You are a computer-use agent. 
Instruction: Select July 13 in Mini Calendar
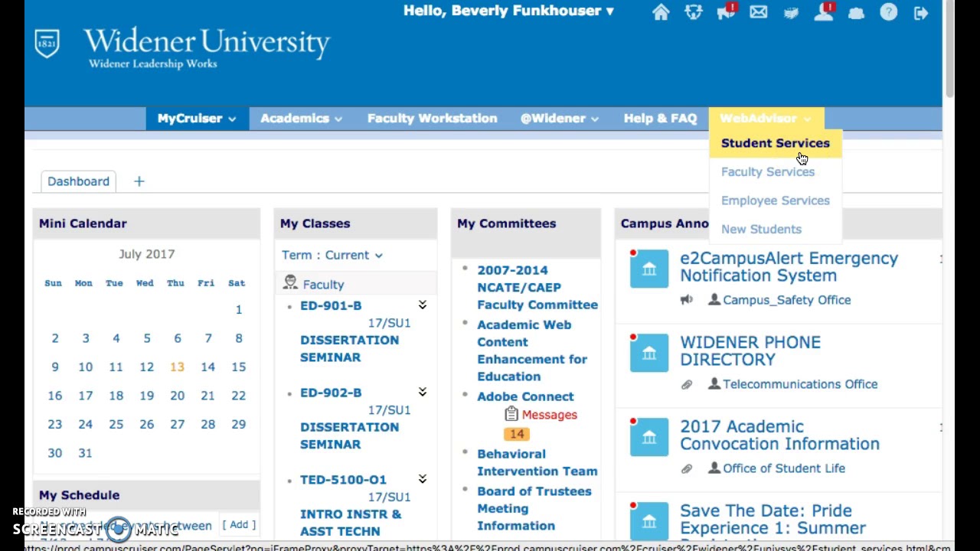(x=177, y=367)
